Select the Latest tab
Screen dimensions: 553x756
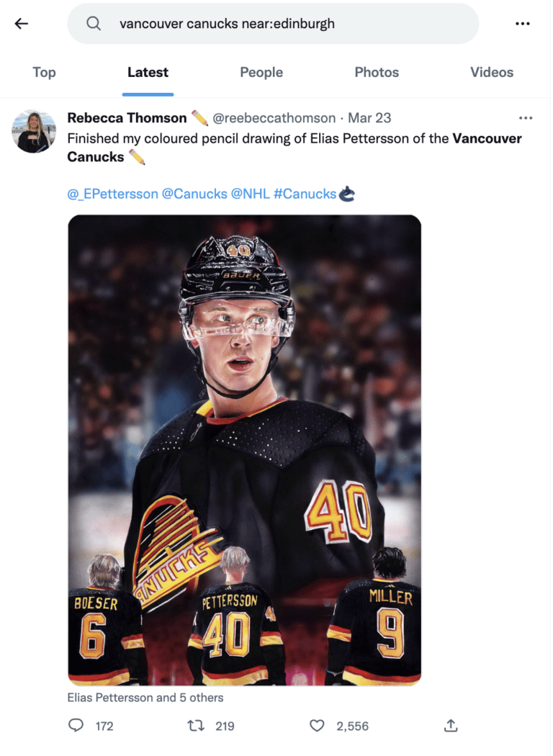(148, 72)
